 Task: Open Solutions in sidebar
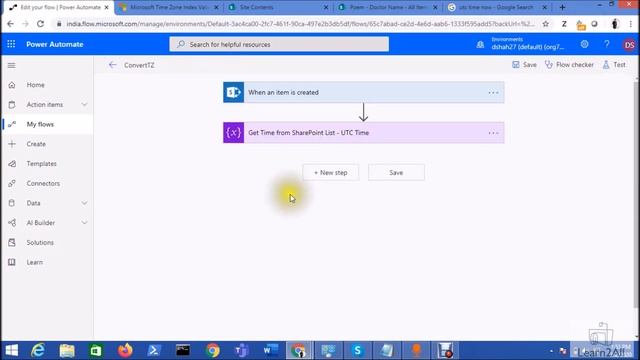click(x=40, y=242)
